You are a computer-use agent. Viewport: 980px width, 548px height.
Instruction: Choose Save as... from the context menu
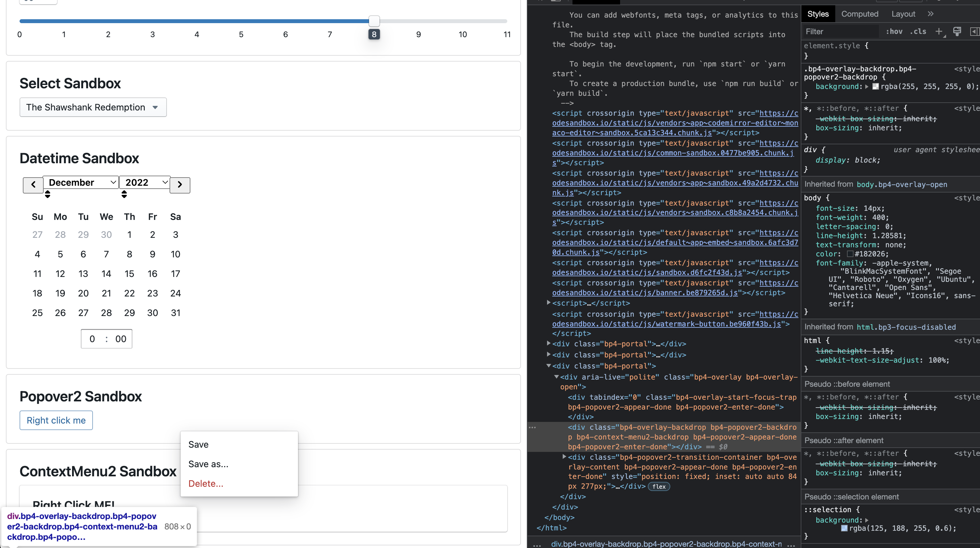pos(208,464)
